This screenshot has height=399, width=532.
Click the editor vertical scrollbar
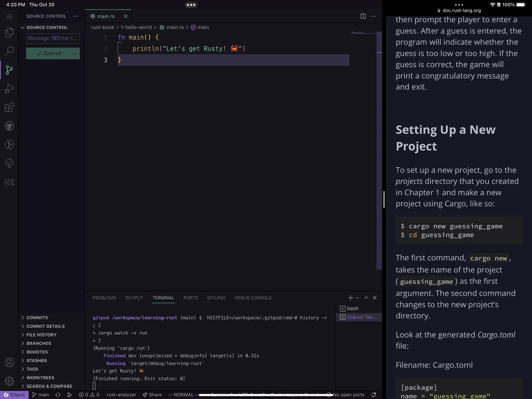(x=379, y=151)
